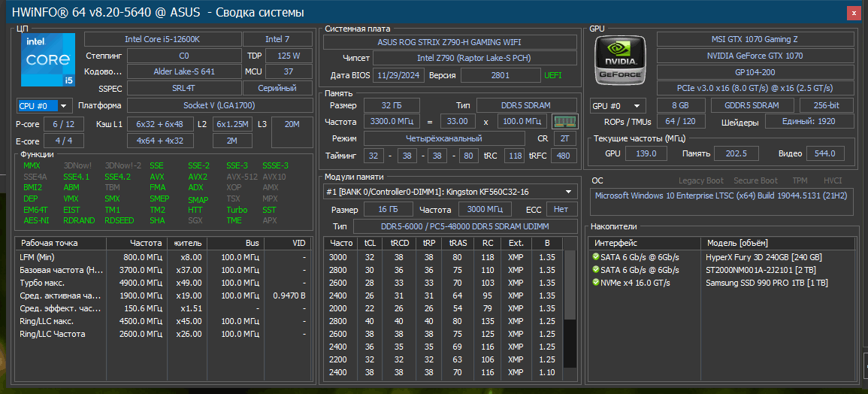This screenshot has height=394, width=868.
Task: Click the PCIe v3.0 x16 link field
Action: 755,88
